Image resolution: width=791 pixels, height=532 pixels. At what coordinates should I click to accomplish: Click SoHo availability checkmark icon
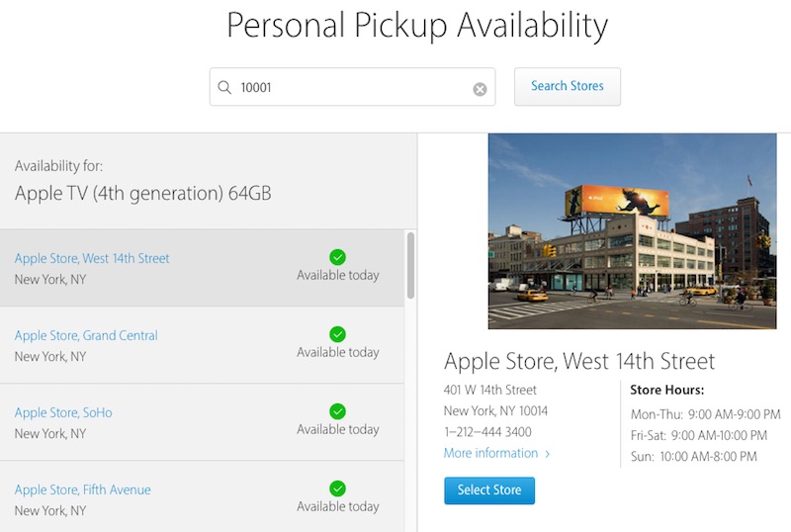point(337,411)
